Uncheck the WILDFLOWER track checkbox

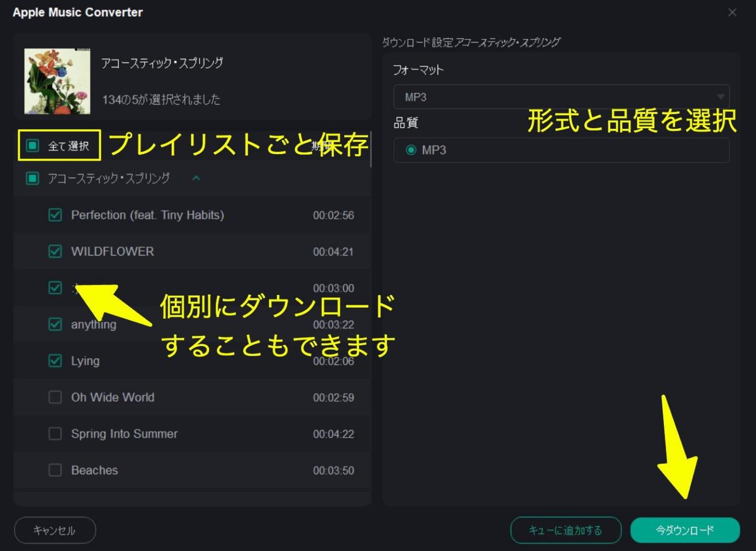tap(55, 251)
